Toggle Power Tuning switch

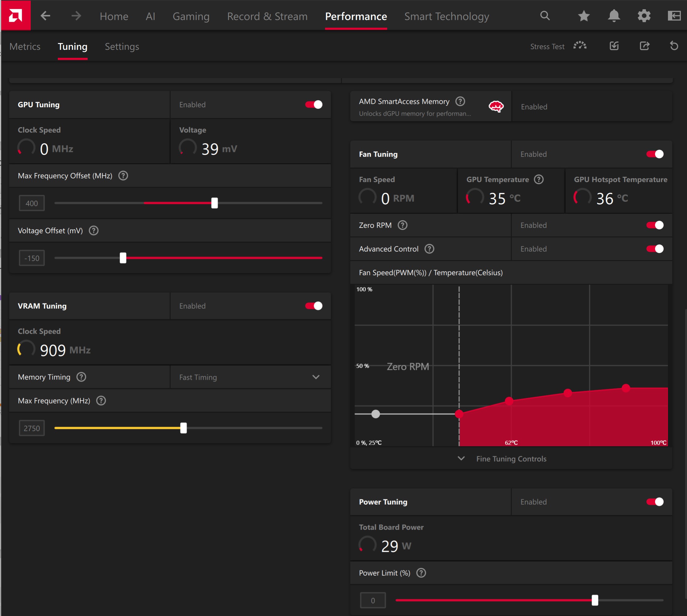click(x=655, y=502)
